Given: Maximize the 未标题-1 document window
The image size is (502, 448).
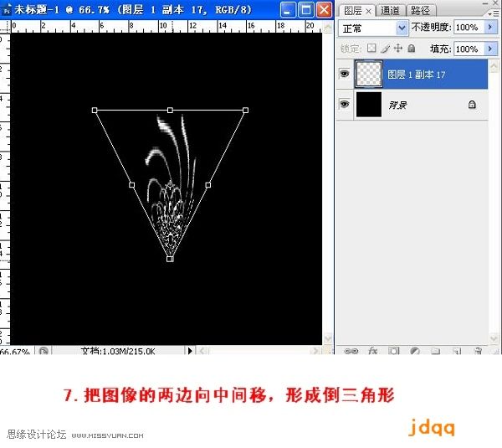Looking at the screenshot, I should pos(306,10).
